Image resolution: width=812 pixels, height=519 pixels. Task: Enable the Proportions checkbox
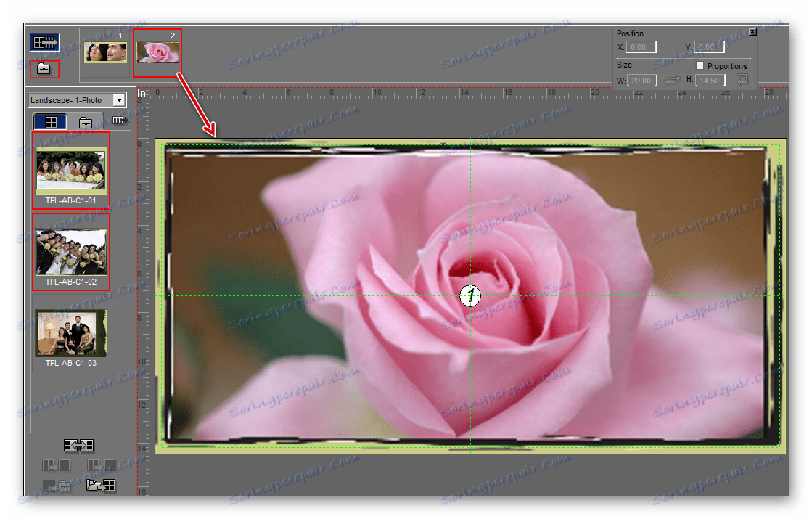tap(700, 66)
